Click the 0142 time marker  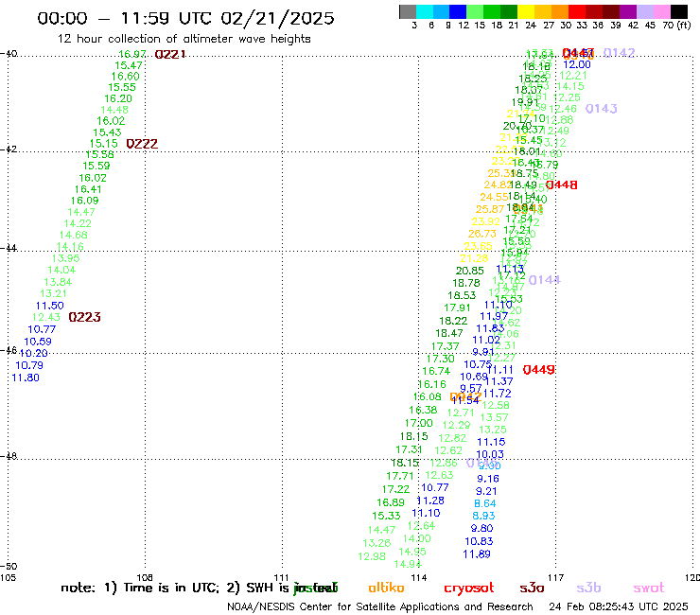click(x=620, y=53)
